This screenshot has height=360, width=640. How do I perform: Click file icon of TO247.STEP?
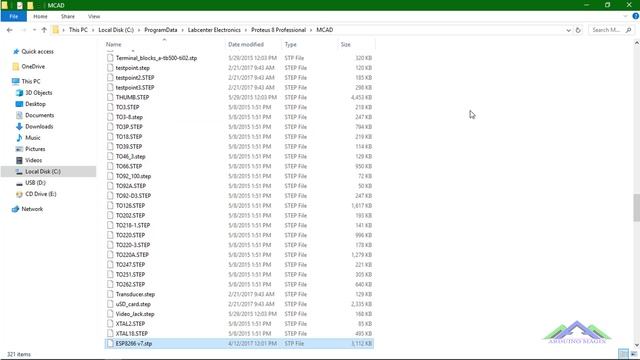coord(110,264)
